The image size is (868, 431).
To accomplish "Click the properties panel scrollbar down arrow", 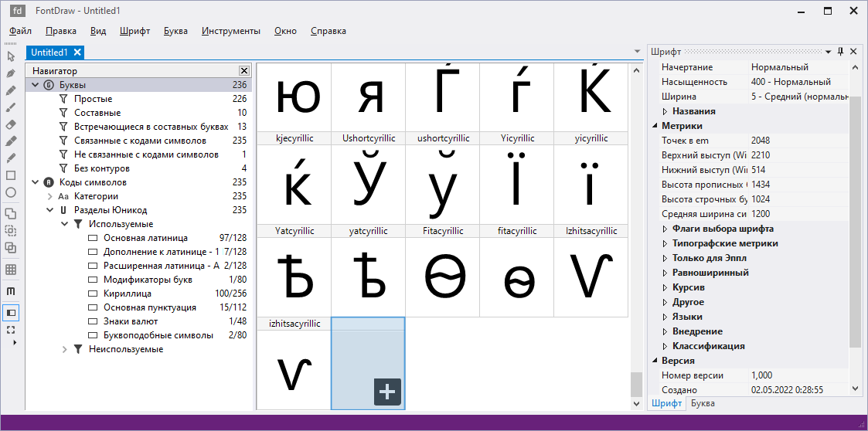I will [x=855, y=391].
